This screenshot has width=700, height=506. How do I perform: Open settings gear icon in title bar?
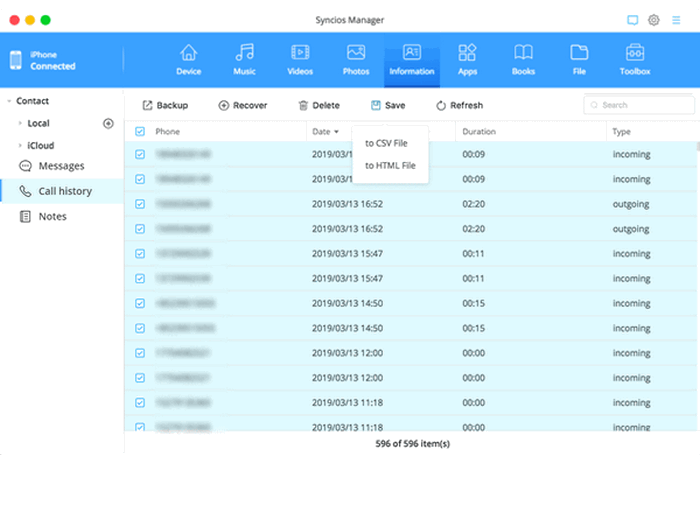(x=654, y=20)
